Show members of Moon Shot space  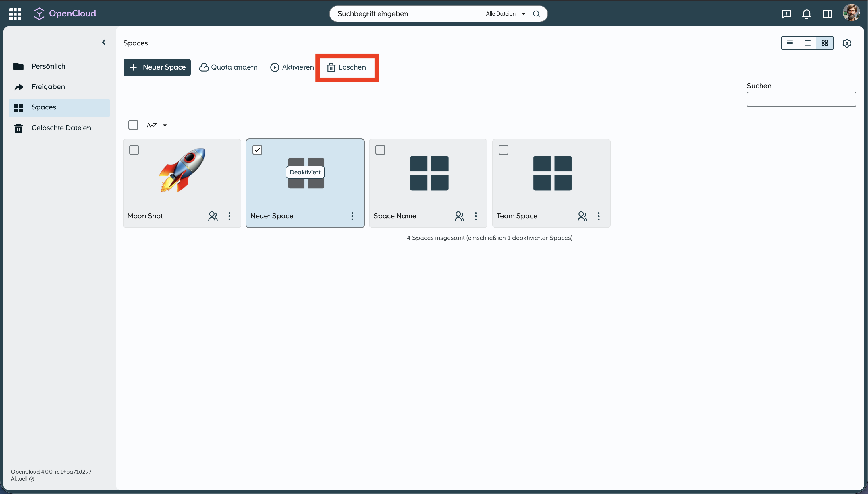[x=213, y=216]
